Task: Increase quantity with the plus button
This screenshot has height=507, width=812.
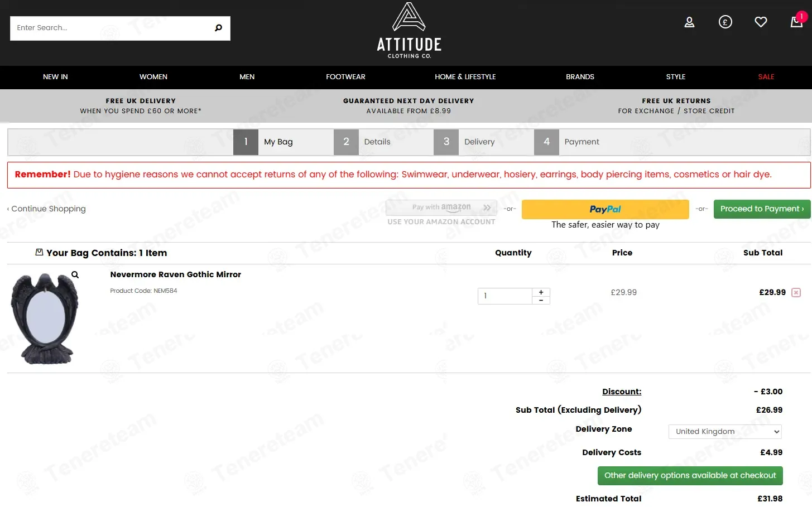Action: coord(541,292)
